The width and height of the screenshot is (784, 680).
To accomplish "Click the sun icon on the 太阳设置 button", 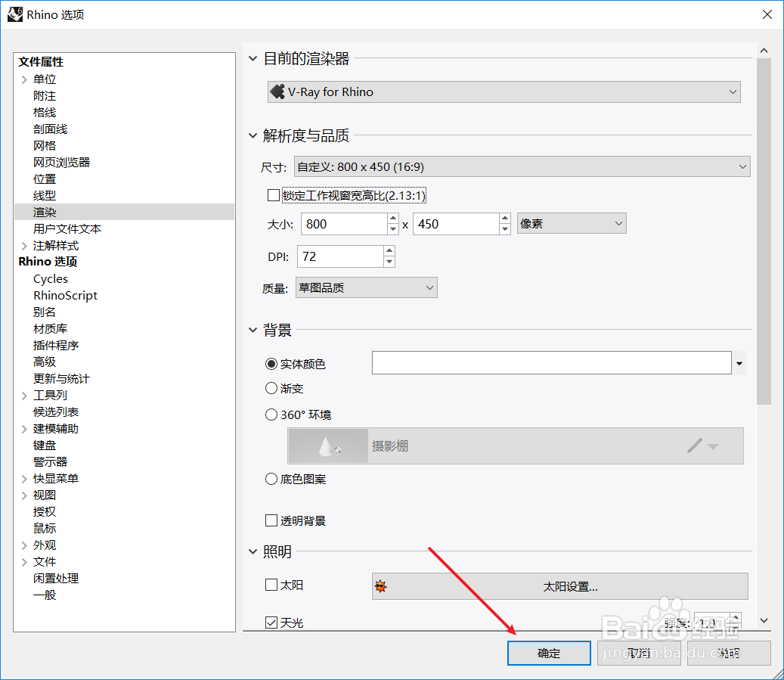I will click(381, 586).
